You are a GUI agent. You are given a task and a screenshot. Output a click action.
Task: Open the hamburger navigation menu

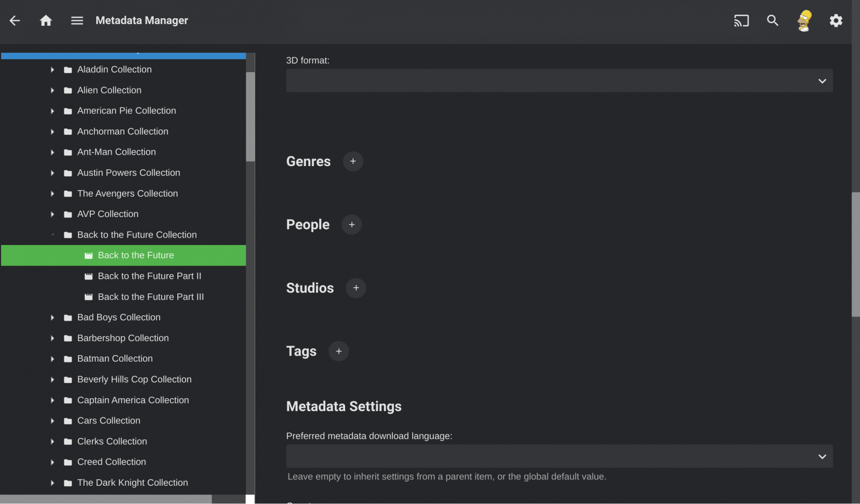pos(77,20)
